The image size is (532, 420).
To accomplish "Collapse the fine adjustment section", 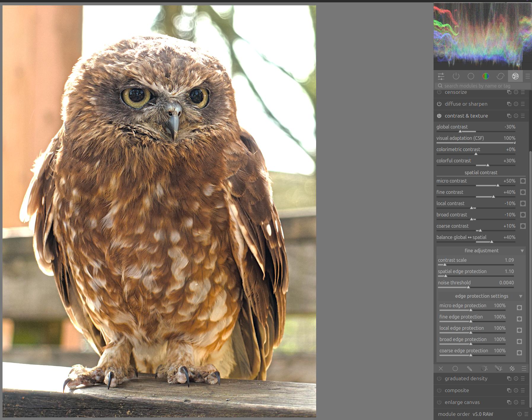I will [522, 251].
